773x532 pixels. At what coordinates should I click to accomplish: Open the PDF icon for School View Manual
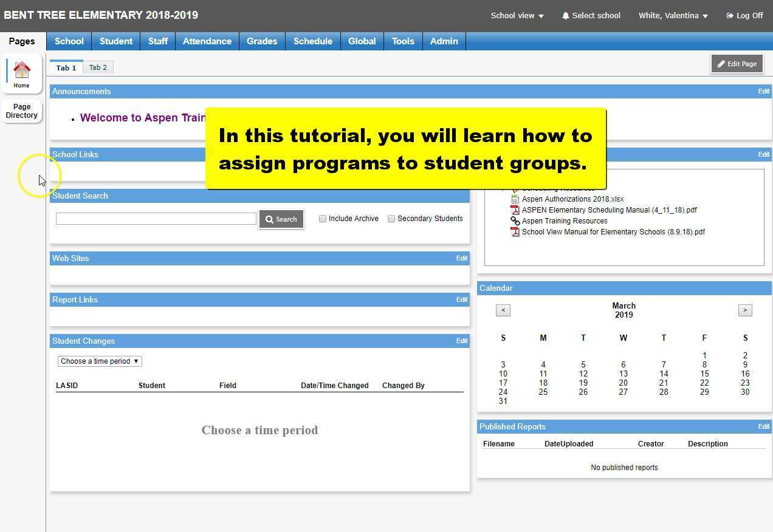(515, 231)
